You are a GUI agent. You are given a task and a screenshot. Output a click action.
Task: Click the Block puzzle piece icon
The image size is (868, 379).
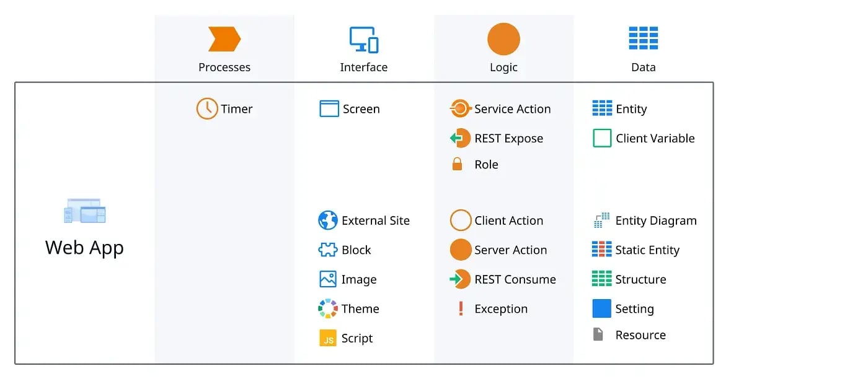coord(328,250)
